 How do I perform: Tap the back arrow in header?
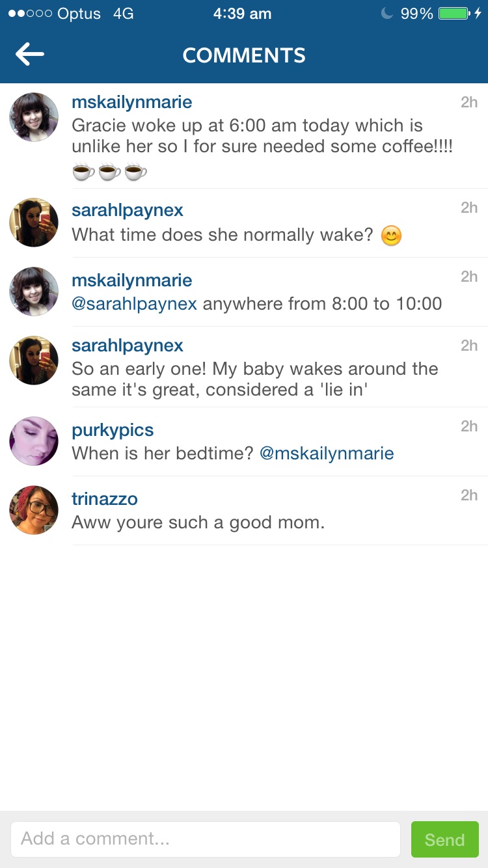coord(30,55)
